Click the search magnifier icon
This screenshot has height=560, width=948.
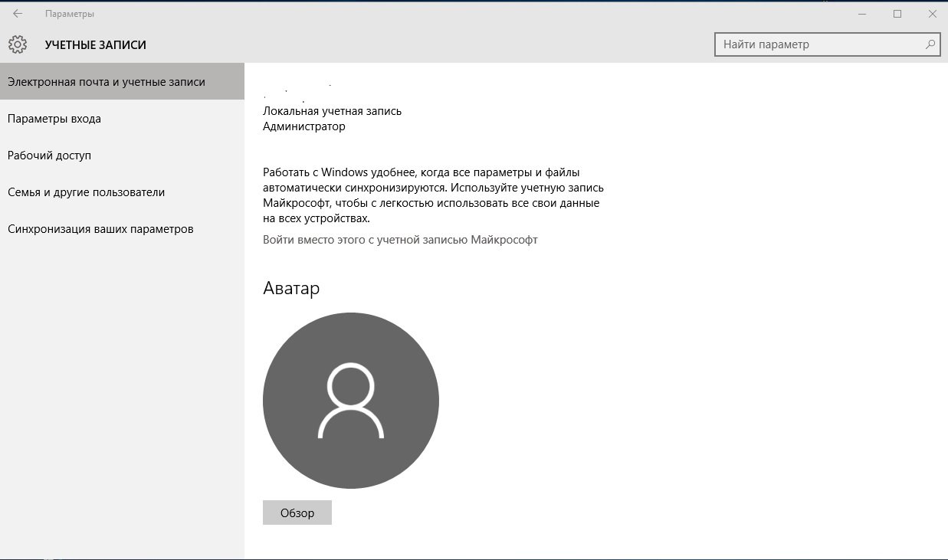tap(930, 44)
